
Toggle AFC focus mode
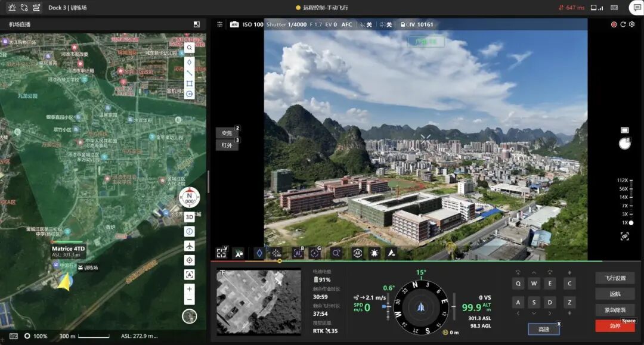(346, 24)
